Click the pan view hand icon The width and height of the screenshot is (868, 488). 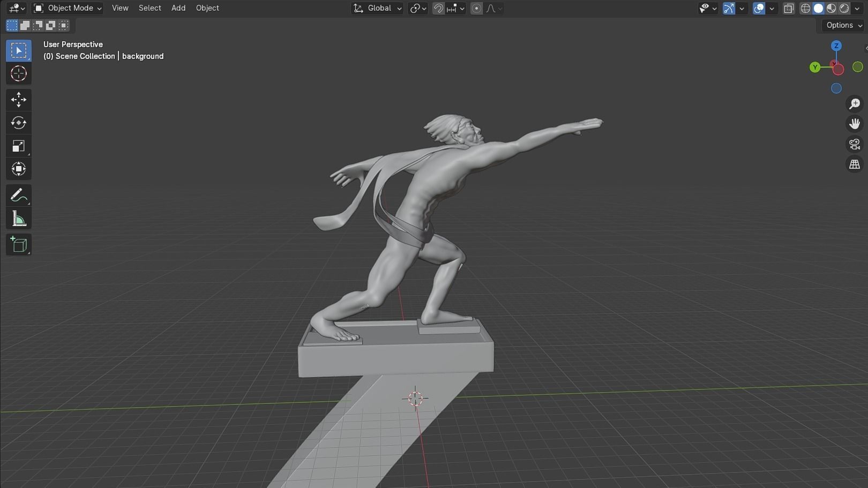[855, 124]
